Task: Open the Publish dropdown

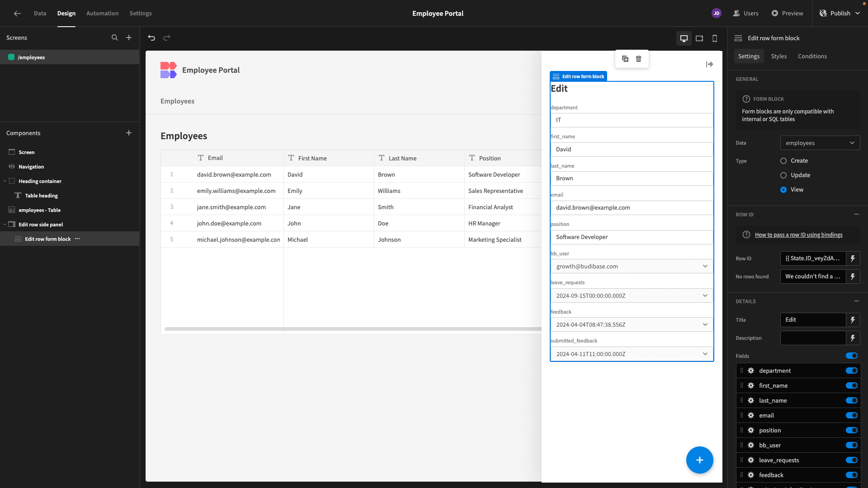Action: tap(840, 14)
